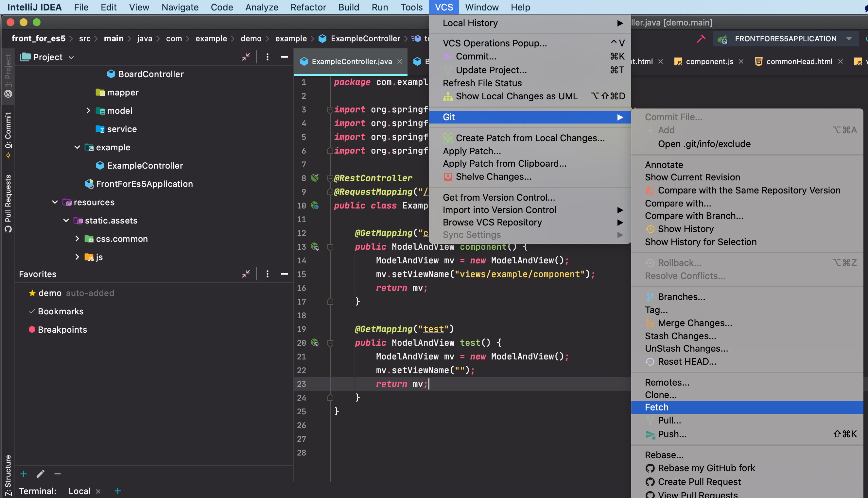This screenshot has height=498, width=868.
Task: Click the build hammer icon in toolbar
Action: pyautogui.click(x=701, y=39)
